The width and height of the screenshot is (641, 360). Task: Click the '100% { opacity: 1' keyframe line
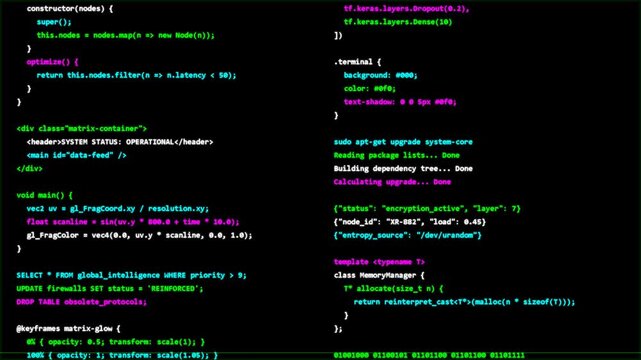click(122, 355)
